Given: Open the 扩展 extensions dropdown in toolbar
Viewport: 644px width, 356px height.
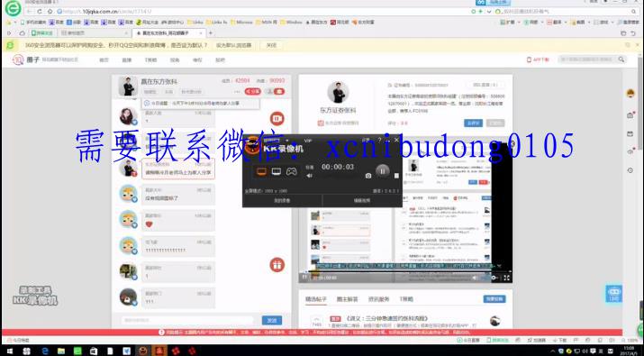Looking at the screenshot, I should (510, 23).
